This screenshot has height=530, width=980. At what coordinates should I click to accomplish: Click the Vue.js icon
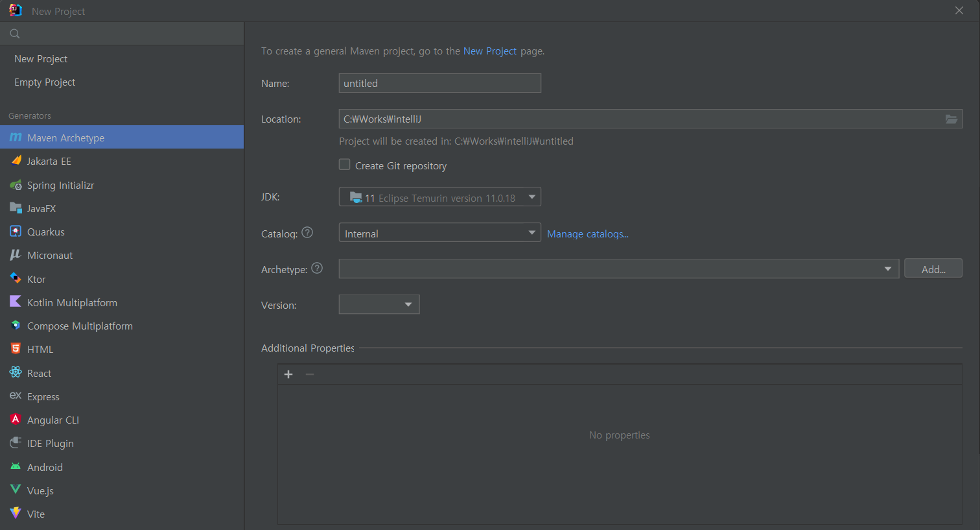coord(16,490)
